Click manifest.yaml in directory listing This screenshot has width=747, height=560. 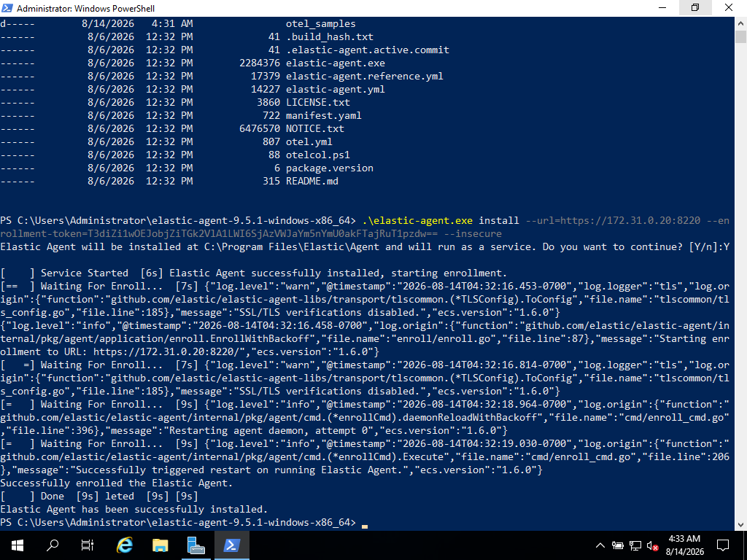click(323, 115)
